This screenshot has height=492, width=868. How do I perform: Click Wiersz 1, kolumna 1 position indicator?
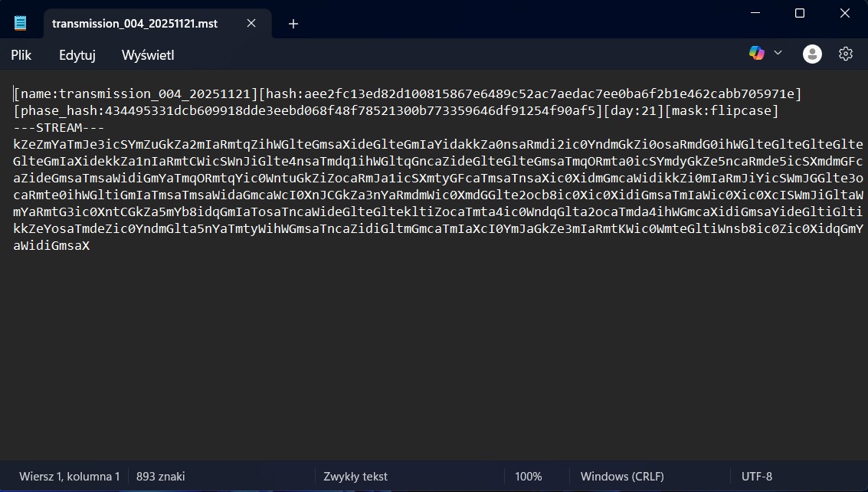tap(69, 476)
